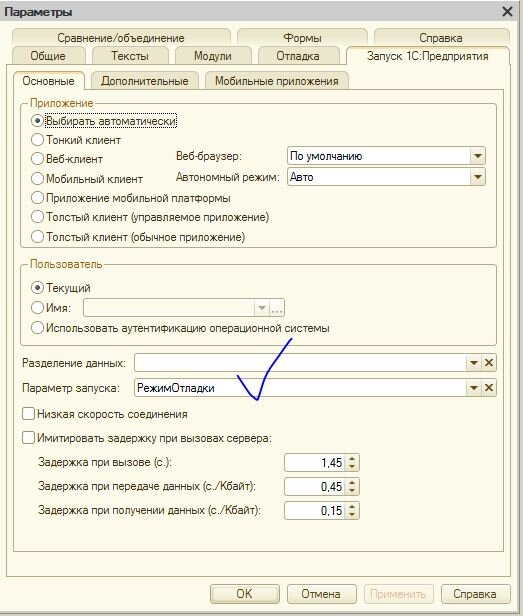Image resolution: width=523 pixels, height=616 pixels.
Task: Click the Отмена button
Action: [321, 594]
